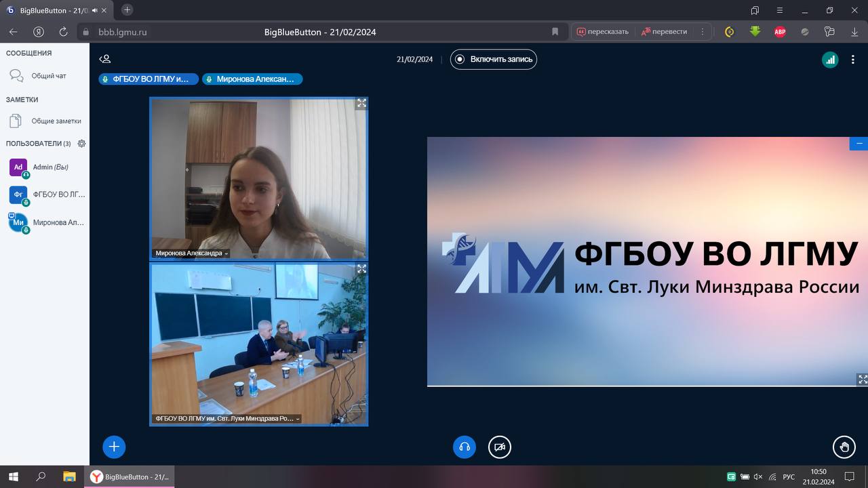
Task: Minimize the presentation with the blue button
Action: (859, 144)
